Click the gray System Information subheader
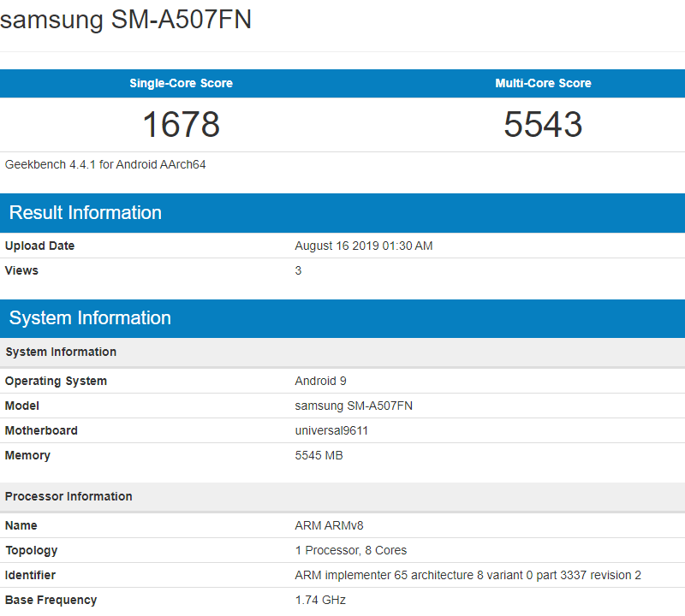Viewport: 685px width, 616px height. pos(61,352)
